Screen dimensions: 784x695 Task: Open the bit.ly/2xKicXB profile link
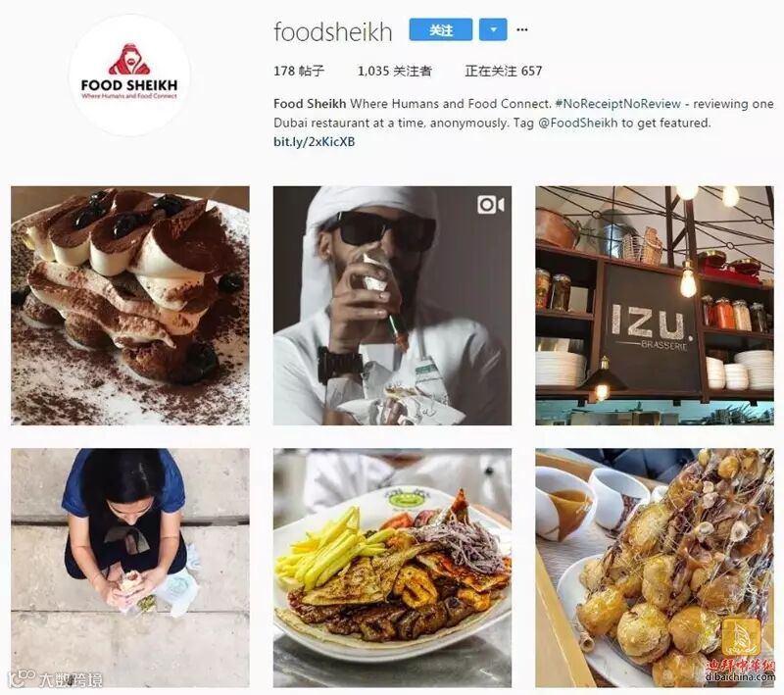[x=314, y=142]
